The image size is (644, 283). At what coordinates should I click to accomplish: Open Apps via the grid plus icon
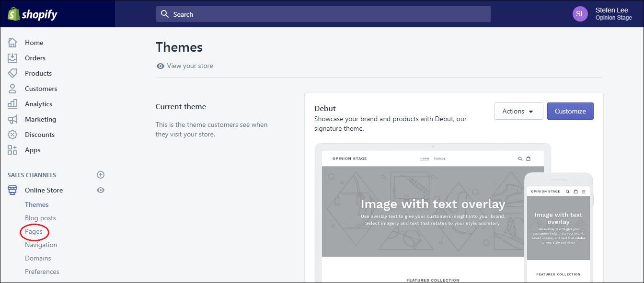(x=12, y=150)
